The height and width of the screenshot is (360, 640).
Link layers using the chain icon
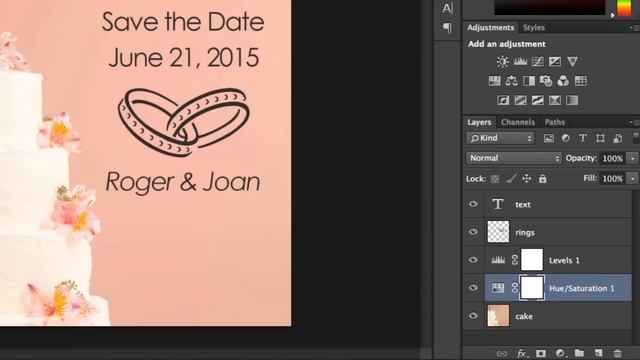(x=502, y=353)
